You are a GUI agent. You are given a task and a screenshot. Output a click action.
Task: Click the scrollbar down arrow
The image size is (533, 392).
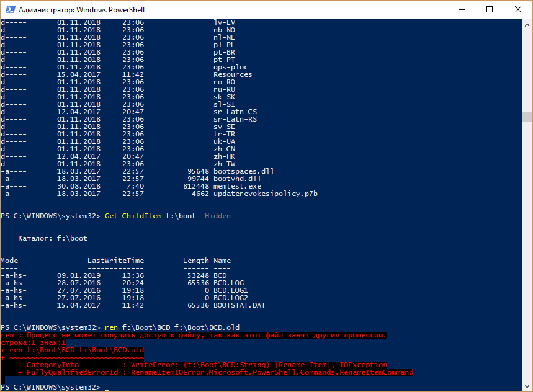pos(527,386)
